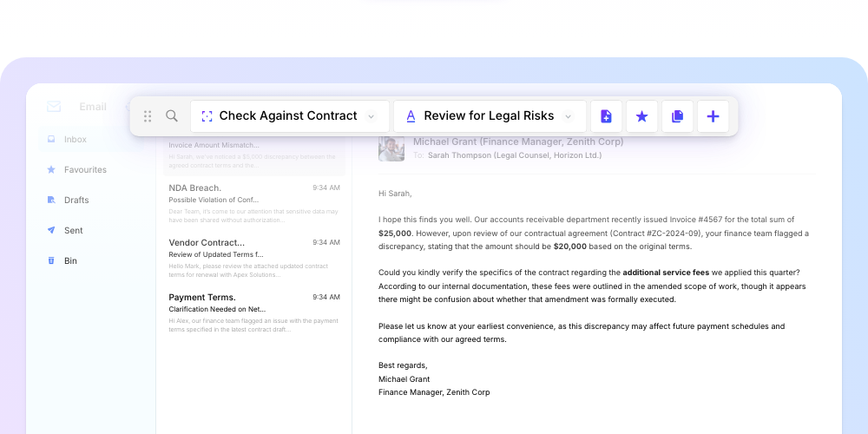Open the Payment Terms email
The image size is (868, 434).
(254, 312)
